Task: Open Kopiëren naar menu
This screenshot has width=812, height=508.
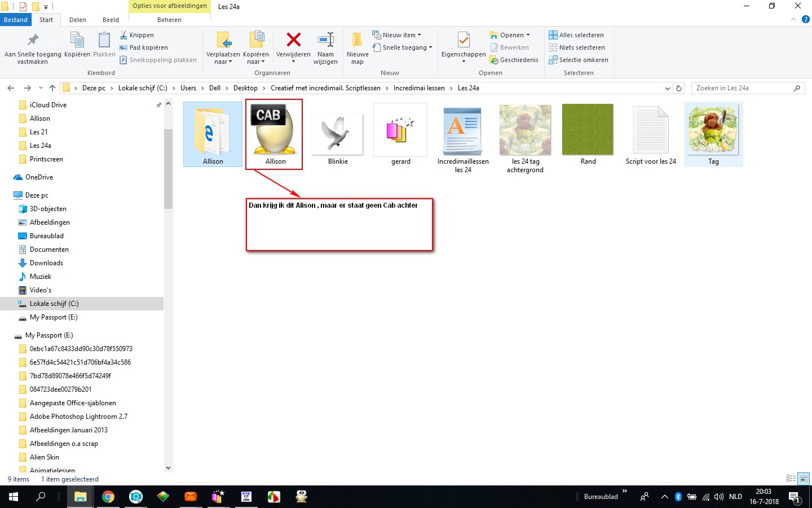Action: [256, 48]
